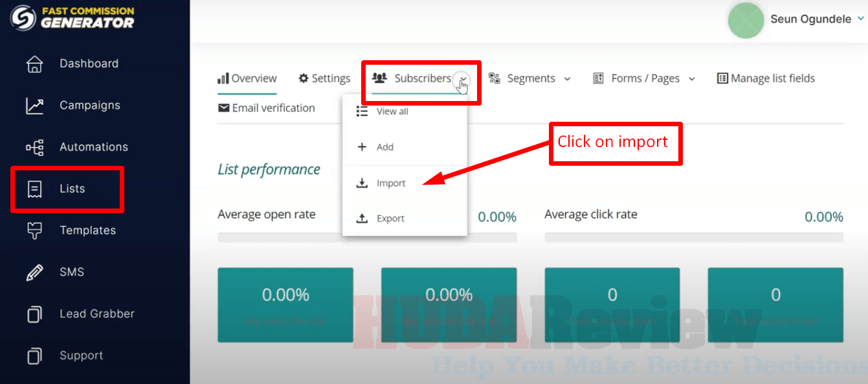Select Manage list fields
868x384 pixels.
pos(765,78)
